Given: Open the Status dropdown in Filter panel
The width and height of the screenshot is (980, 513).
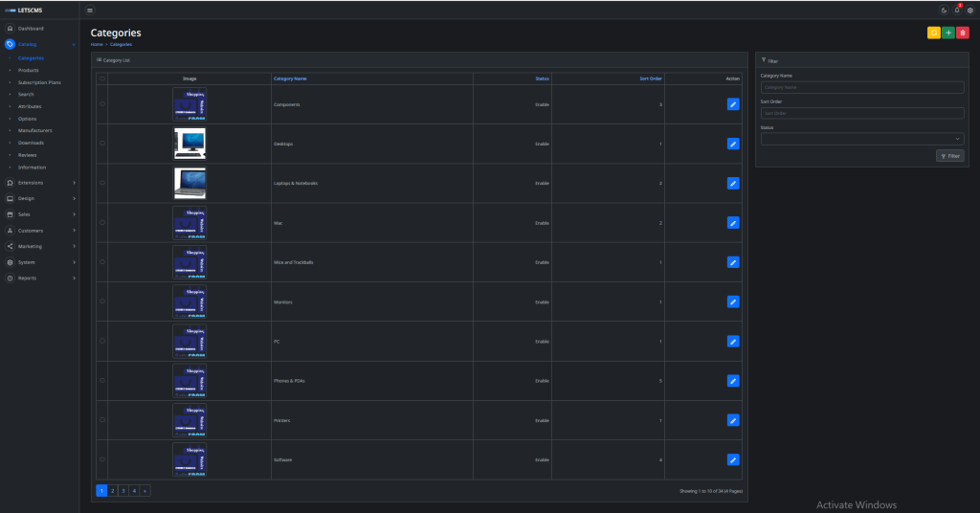Looking at the screenshot, I should coord(862,139).
